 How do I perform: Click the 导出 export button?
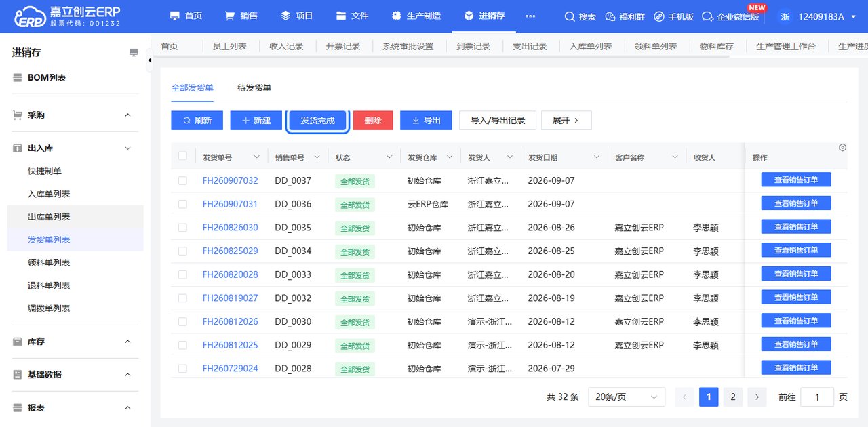pyautogui.click(x=426, y=121)
